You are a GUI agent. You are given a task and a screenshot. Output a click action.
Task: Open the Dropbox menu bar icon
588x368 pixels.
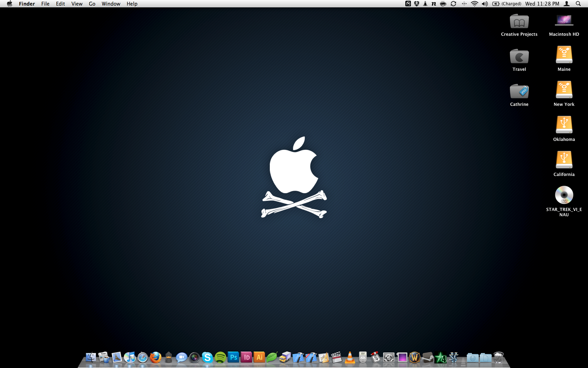tap(416, 4)
